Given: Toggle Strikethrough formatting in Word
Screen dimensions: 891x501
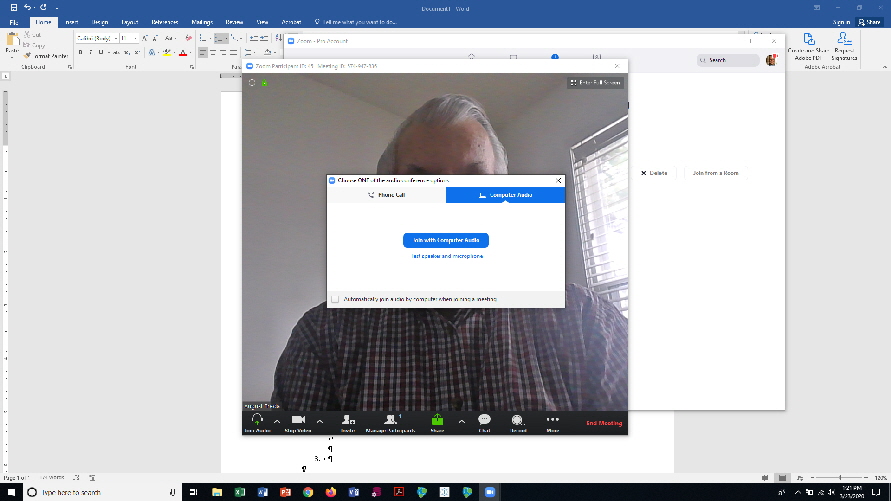Looking at the screenshot, I should [116, 52].
